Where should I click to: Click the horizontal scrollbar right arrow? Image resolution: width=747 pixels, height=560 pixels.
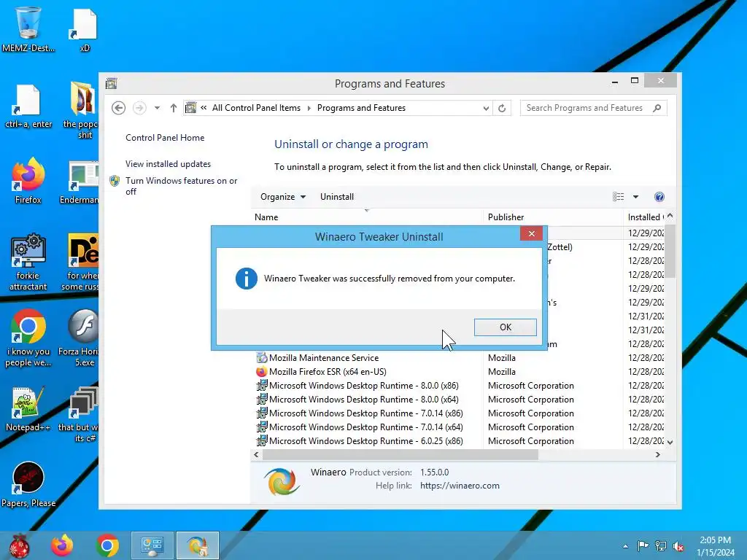(658, 455)
